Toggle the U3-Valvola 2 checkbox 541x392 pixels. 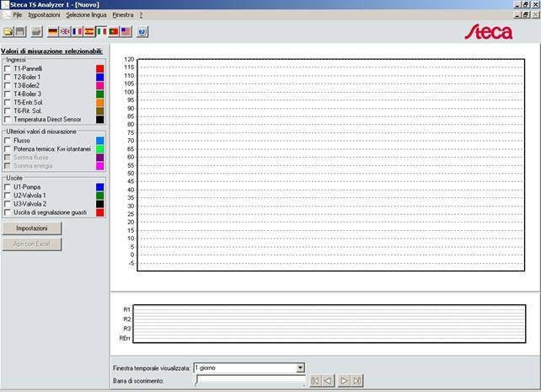8,204
